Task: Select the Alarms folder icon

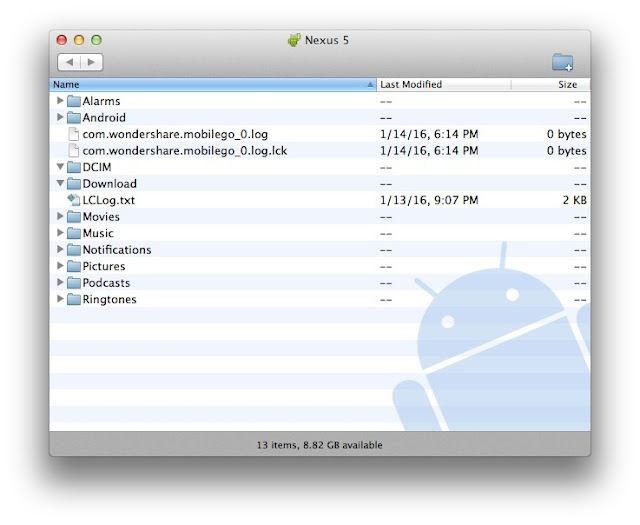Action: (x=73, y=101)
